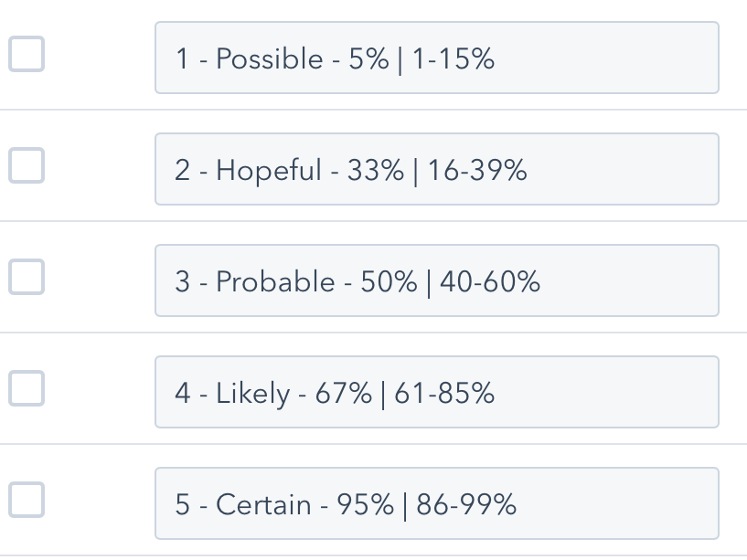The image size is (747, 560).
Task: Tick the checkbox beside 2 - Hopeful
Action: pyautogui.click(x=27, y=165)
